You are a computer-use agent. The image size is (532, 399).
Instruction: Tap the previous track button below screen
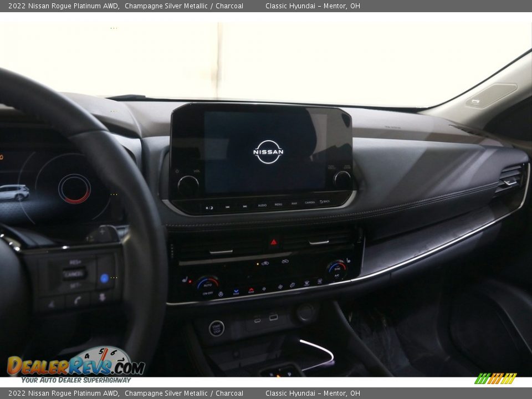point(227,207)
